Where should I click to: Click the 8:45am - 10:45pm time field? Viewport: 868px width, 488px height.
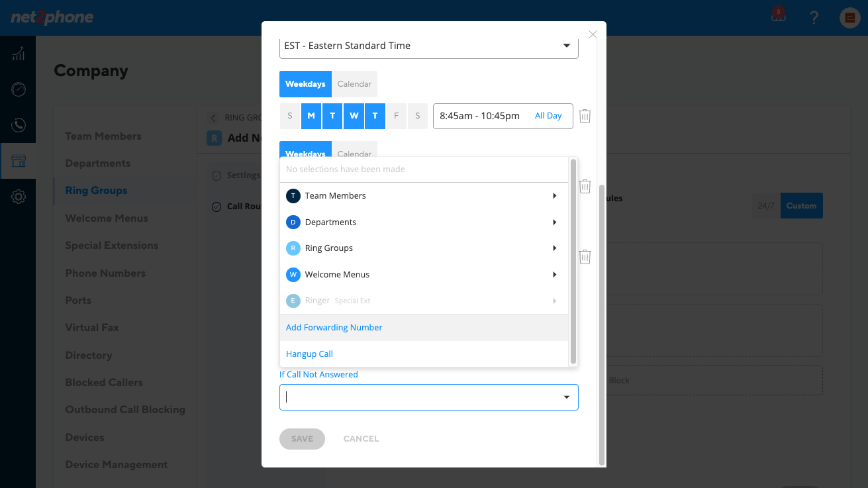(503, 116)
